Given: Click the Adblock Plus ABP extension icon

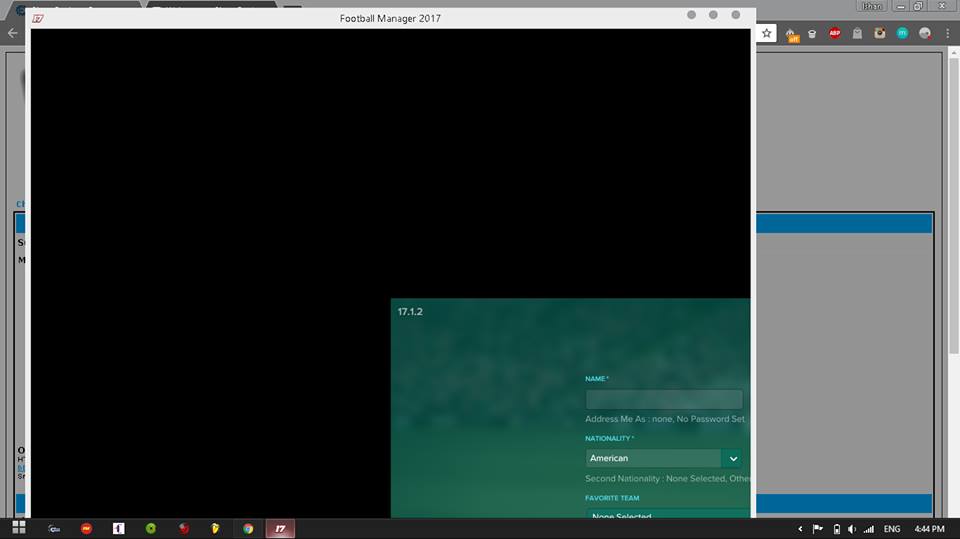Looking at the screenshot, I should 835,33.
